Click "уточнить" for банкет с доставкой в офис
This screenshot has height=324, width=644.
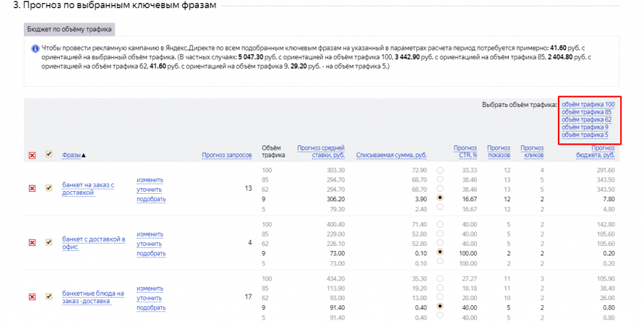[150, 243]
